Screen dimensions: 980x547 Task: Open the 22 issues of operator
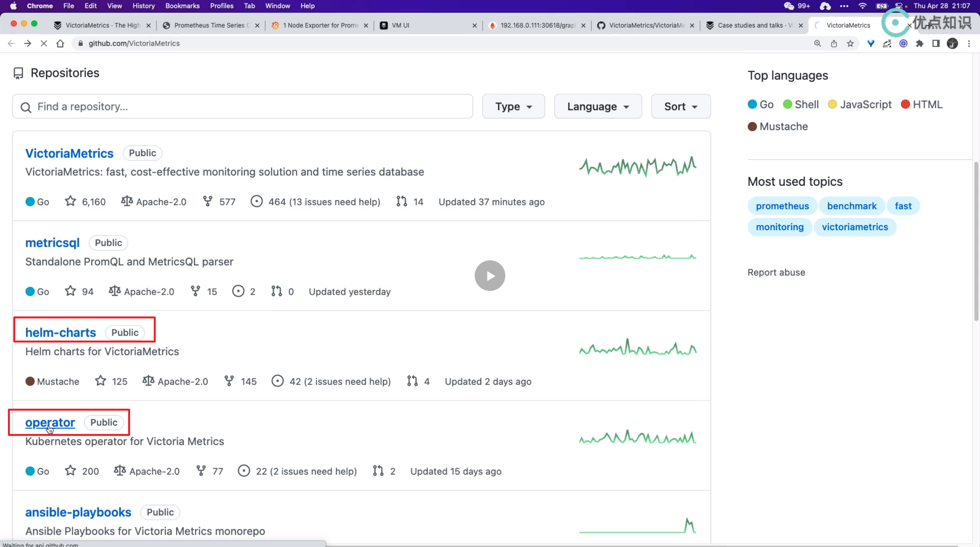(297, 471)
